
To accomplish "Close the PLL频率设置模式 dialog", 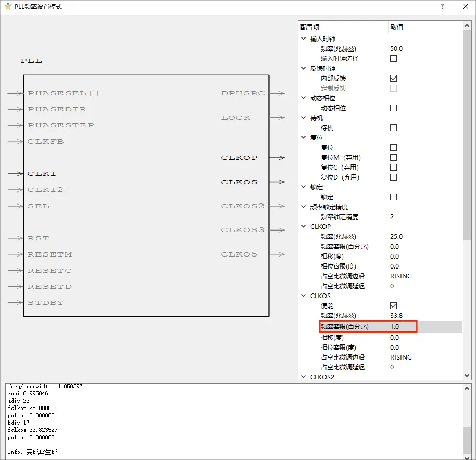I will (x=466, y=6).
